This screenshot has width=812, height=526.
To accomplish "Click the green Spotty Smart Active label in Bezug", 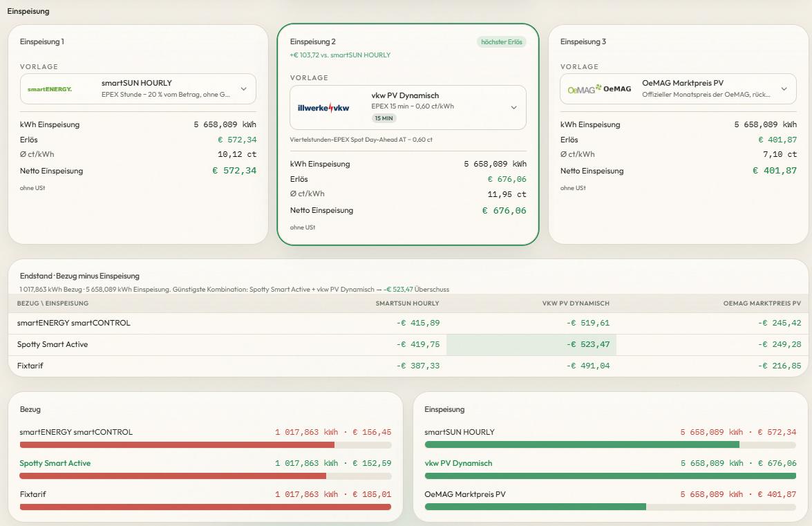I will click(x=55, y=463).
